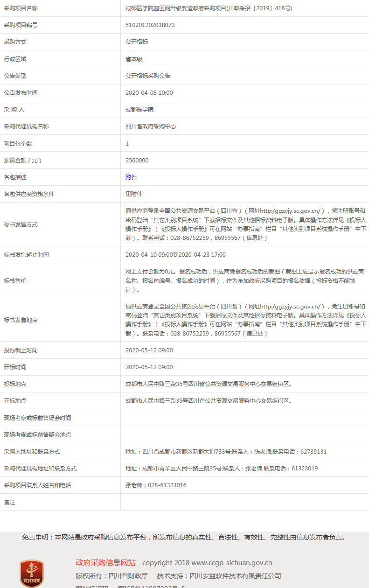The height and width of the screenshot is (588, 369).
Task: Click project package count value 1
Action: [x=127, y=144]
